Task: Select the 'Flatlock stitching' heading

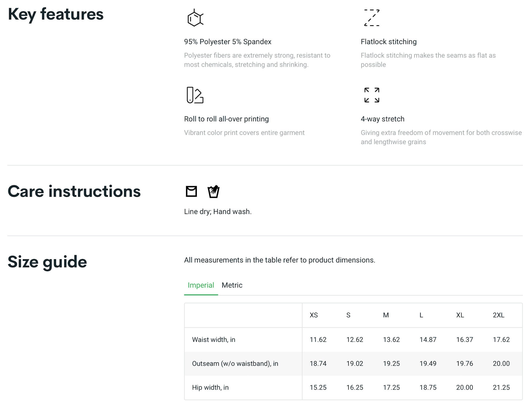Action: click(x=389, y=42)
